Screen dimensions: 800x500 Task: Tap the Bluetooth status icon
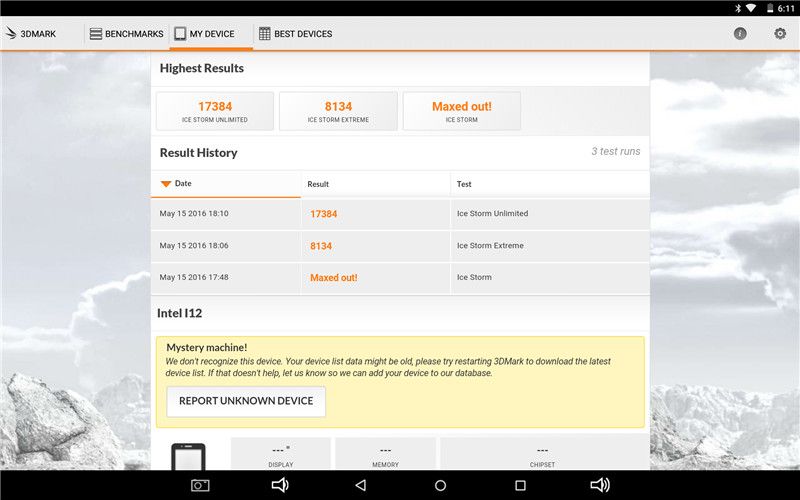[737, 8]
